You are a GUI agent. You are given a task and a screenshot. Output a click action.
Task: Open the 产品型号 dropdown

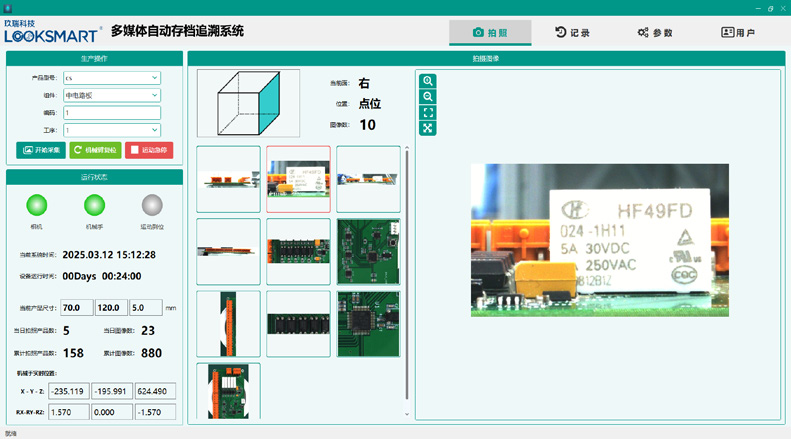112,77
